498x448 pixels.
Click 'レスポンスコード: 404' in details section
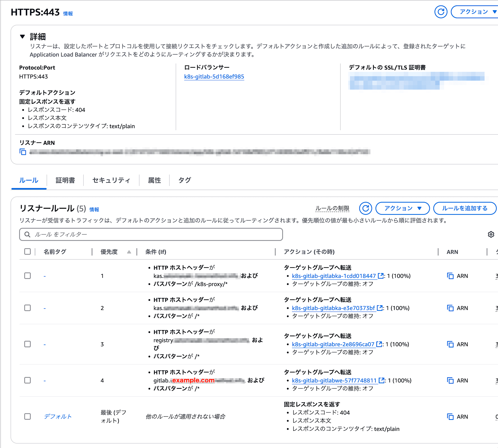tap(56, 110)
